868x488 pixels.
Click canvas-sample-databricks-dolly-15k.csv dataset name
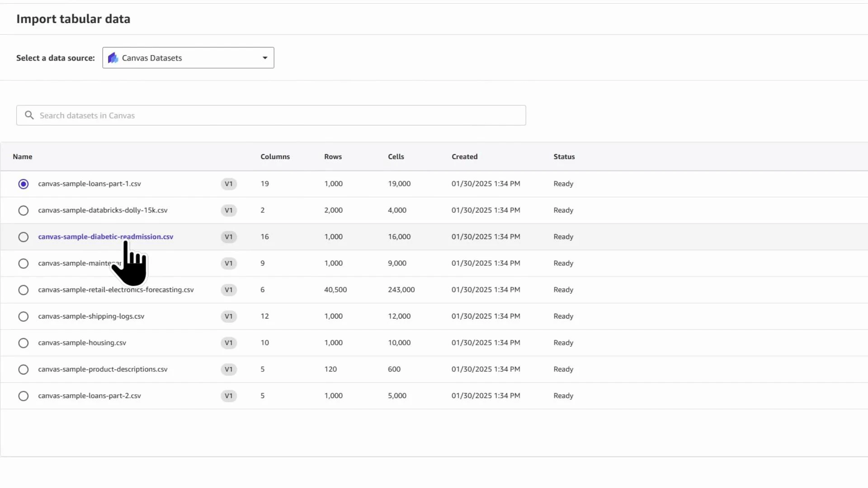(x=103, y=210)
